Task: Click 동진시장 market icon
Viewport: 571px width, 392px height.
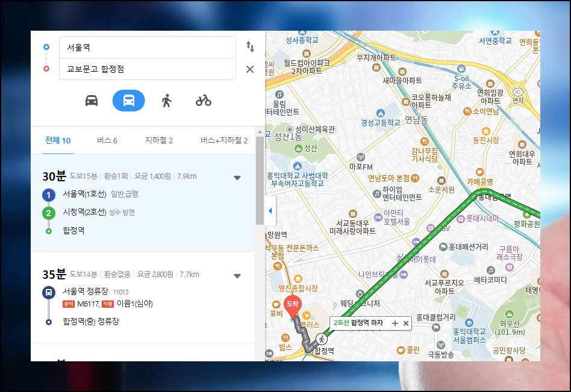Action: [x=486, y=131]
